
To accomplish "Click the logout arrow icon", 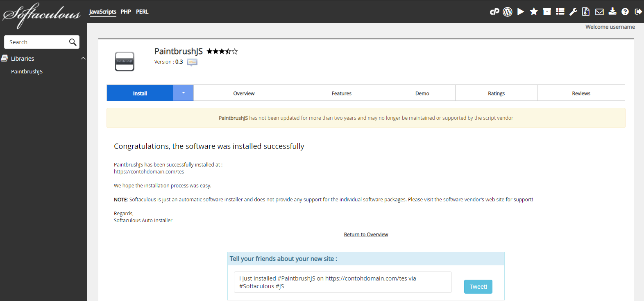I will tap(638, 11).
